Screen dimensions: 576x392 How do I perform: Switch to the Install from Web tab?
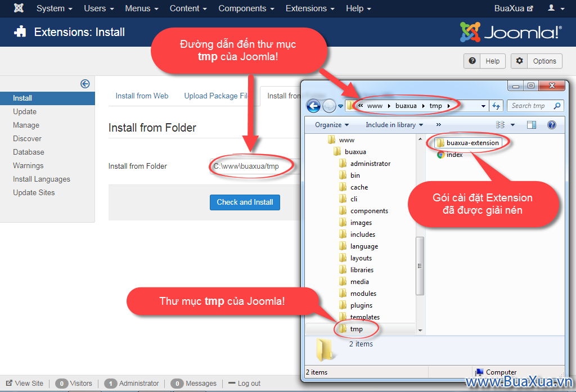coord(142,96)
